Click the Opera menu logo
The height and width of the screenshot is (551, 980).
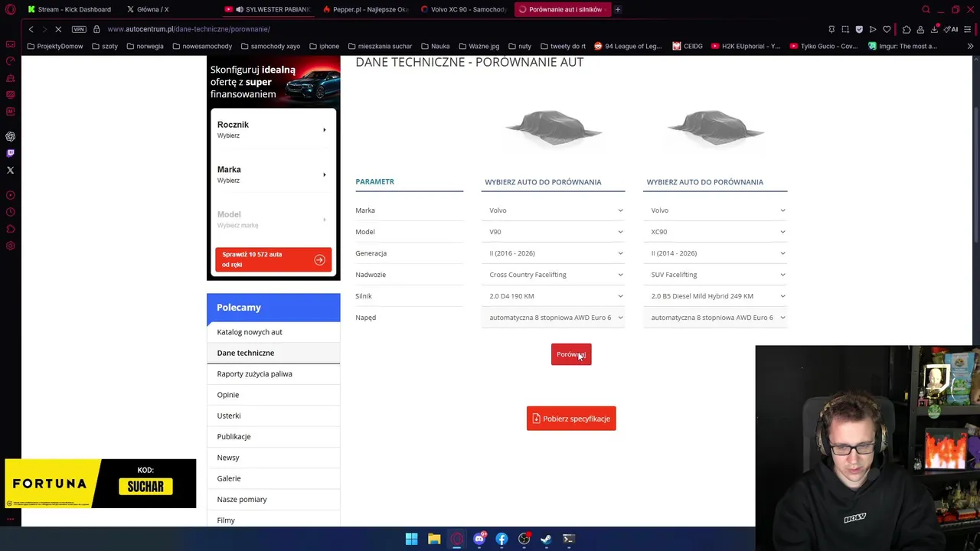coord(10,9)
